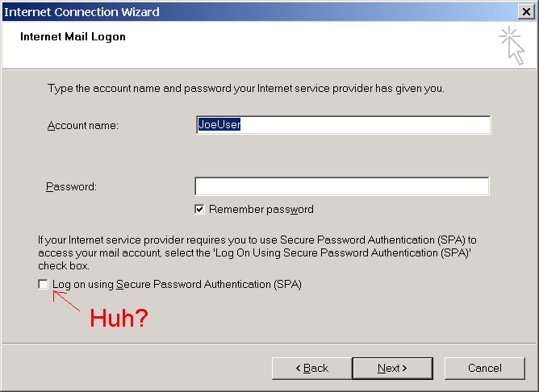Click the red 'Huh?' annotation text
The width and height of the screenshot is (539, 392).
pos(119,318)
